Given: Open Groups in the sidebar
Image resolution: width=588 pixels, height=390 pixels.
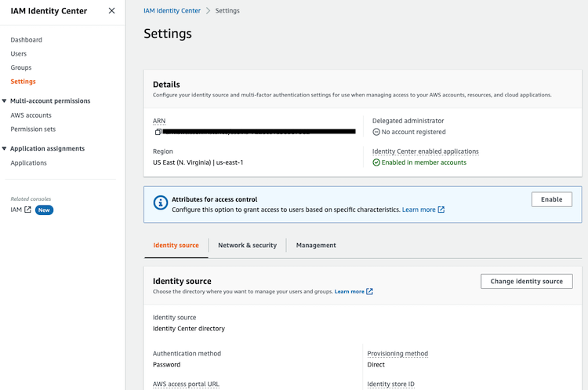Looking at the screenshot, I should pyautogui.click(x=21, y=67).
